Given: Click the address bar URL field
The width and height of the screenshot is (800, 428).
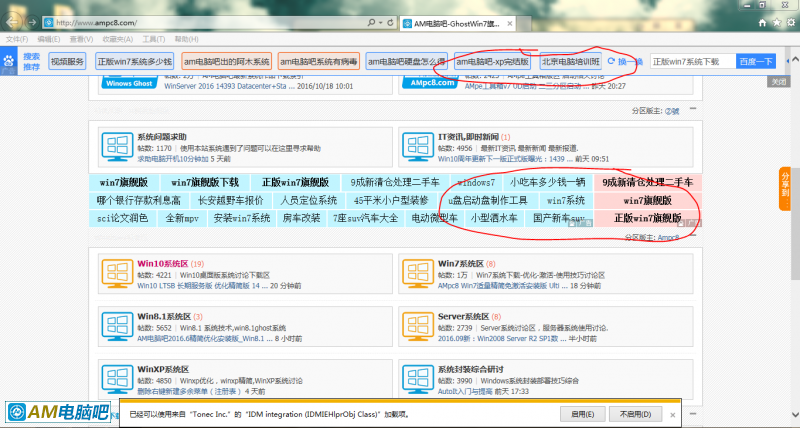Looking at the screenshot, I should pyautogui.click(x=204, y=23).
